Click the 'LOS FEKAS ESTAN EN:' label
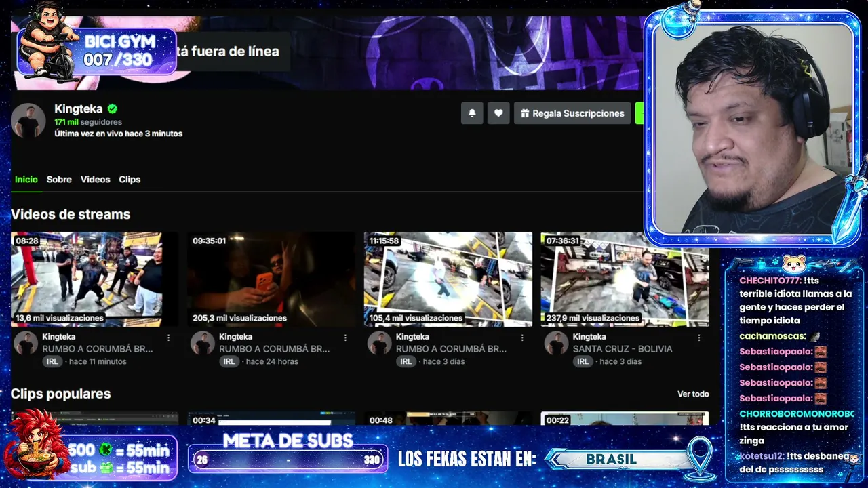The image size is (868, 488). tap(467, 460)
